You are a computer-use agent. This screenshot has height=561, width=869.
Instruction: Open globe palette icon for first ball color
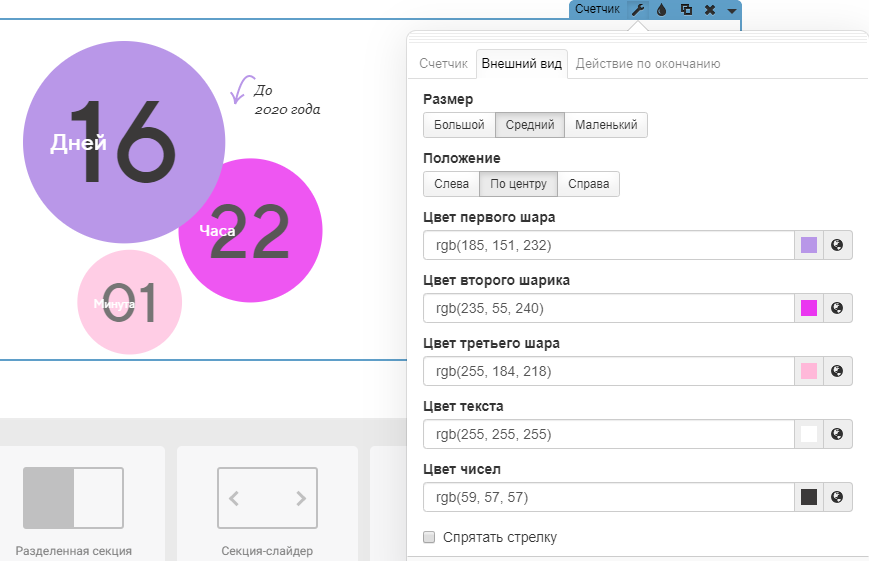point(838,245)
